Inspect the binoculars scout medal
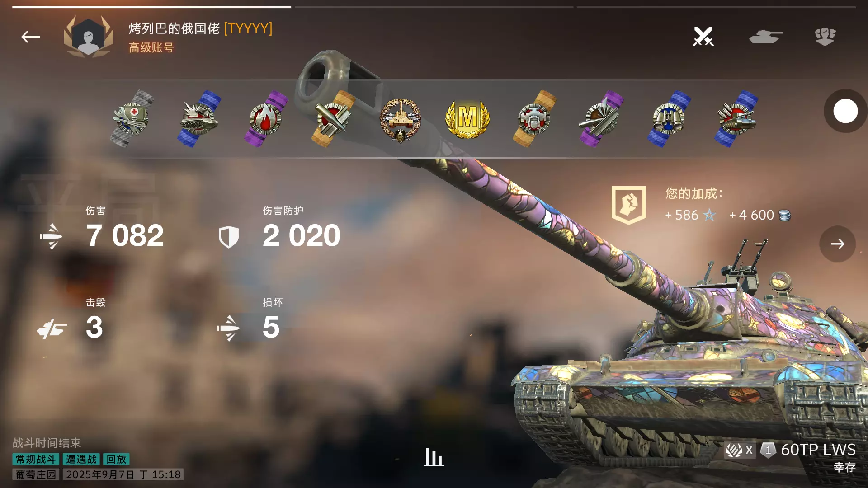Image resolution: width=868 pixels, height=488 pixels. (669, 118)
